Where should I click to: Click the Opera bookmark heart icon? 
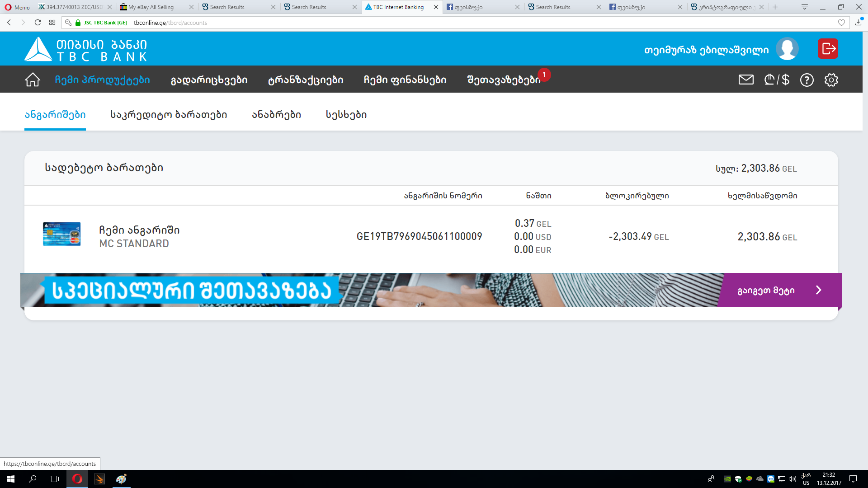[x=841, y=23]
